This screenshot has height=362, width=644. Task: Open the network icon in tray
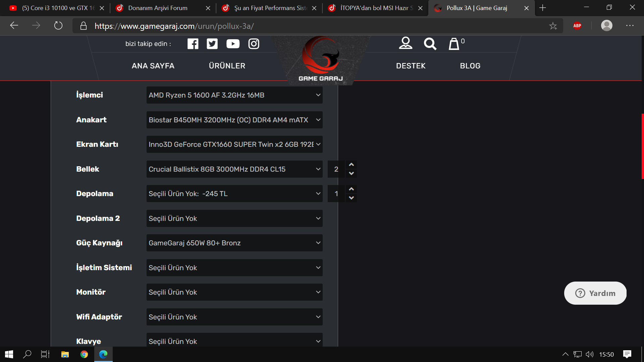click(x=578, y=354)
